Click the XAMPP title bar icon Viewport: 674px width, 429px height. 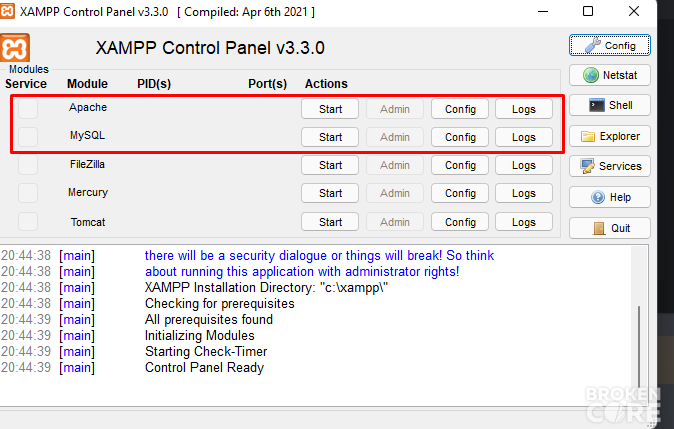[7, 11]
